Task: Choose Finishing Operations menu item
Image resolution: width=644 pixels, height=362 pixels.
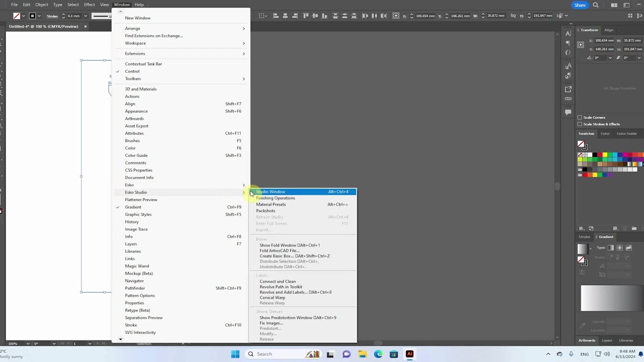Action: (303, 198)
